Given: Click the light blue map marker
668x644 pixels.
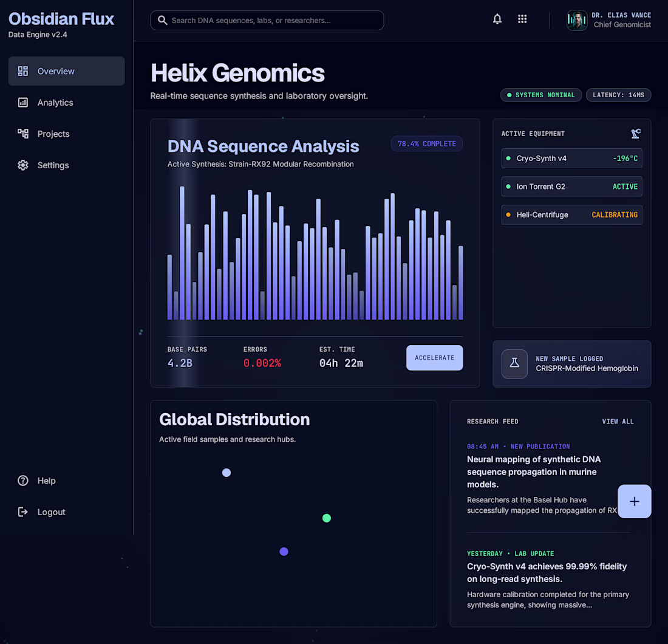Looking at the screenshot, I should point(227,473).
